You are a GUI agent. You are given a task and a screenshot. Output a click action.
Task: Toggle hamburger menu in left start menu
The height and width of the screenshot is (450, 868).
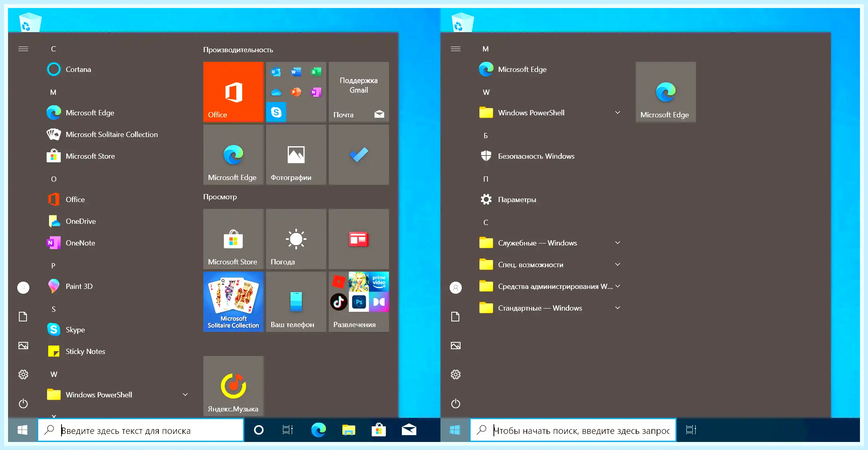pos(23,49)
